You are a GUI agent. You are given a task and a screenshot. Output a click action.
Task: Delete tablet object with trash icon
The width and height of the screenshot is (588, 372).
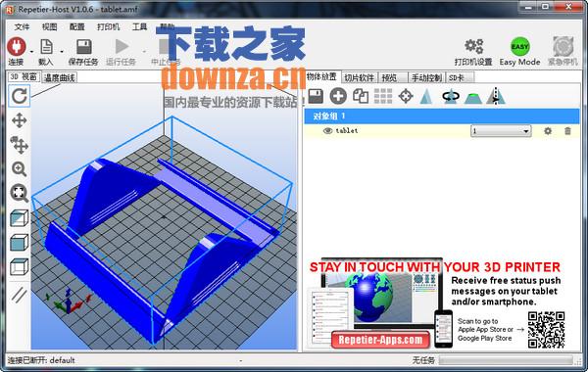[567, 131]
